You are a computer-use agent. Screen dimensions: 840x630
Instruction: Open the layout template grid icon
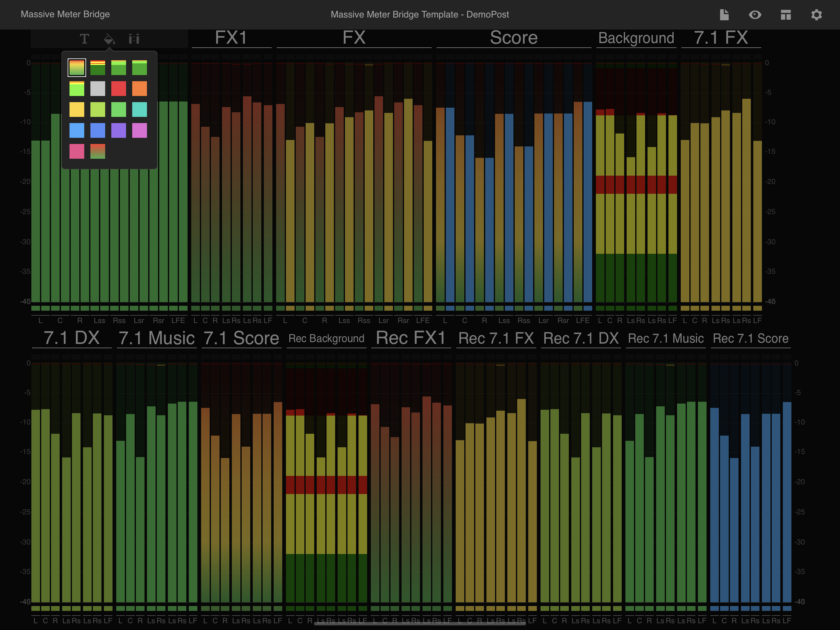click(786, 15)
